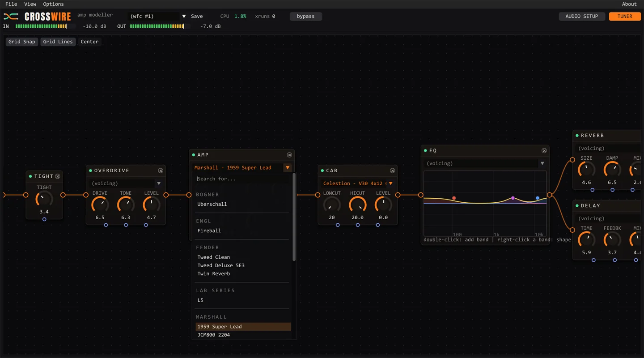Click the bypass button
This screenshot has width=644, height=358.
[306, 16]
